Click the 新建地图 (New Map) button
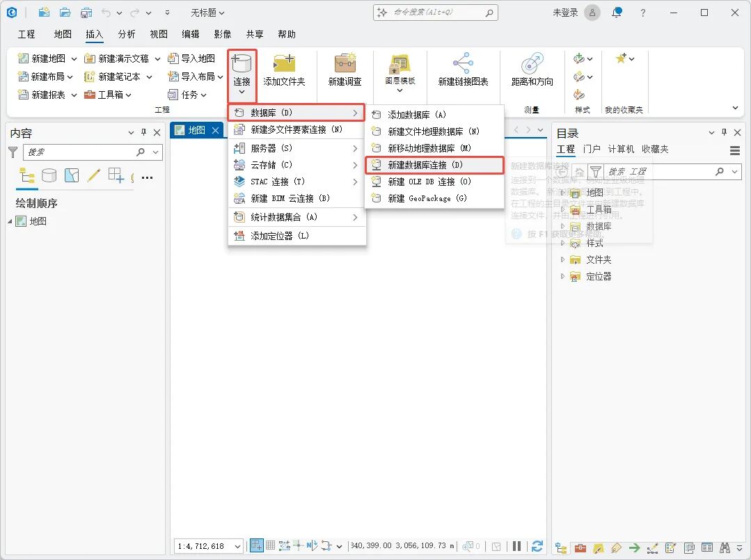This screenshot has height=560, width=751. (42, 58)
